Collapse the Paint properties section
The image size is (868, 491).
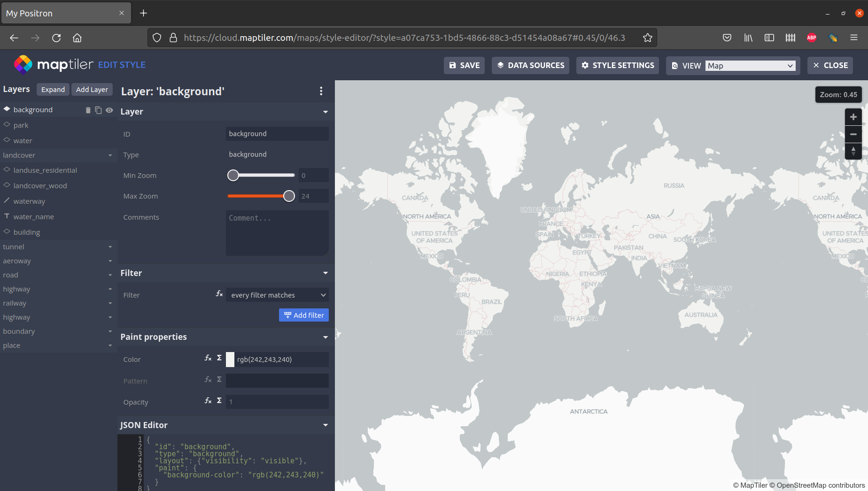coord(325,337)
